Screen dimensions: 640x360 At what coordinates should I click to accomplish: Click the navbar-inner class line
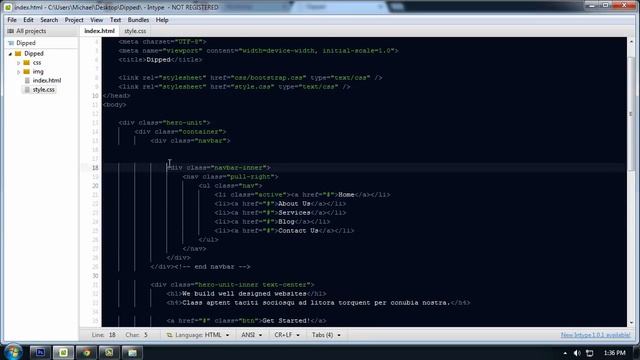point(218,168)
